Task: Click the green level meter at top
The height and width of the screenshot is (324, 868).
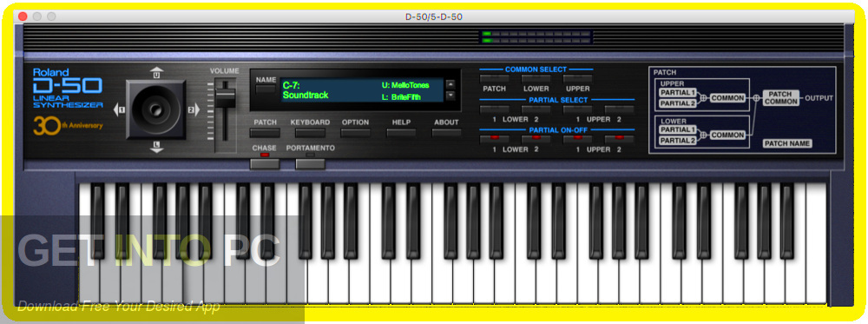Action: [x=536, y=37]
